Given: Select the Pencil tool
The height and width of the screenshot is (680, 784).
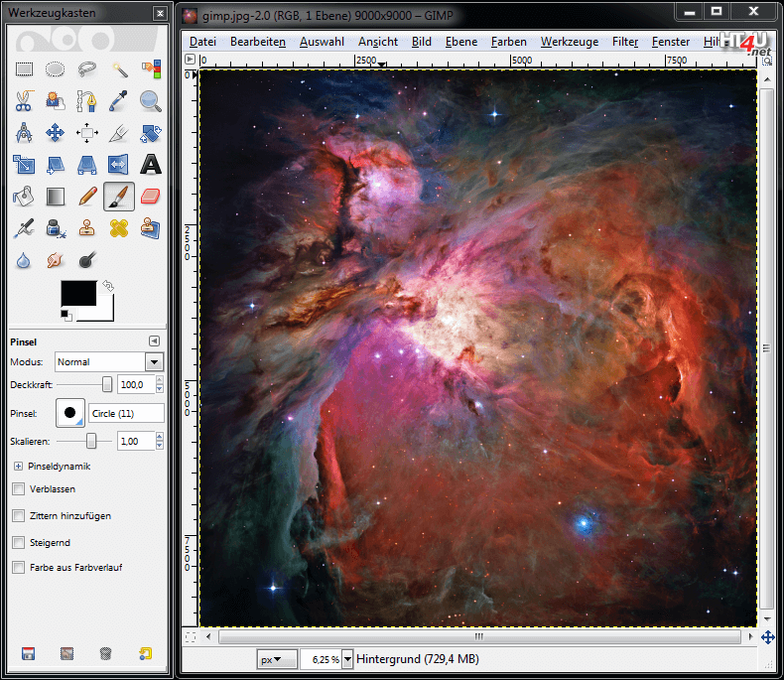Looking at the screenshot, I should [x=87, y=197].
